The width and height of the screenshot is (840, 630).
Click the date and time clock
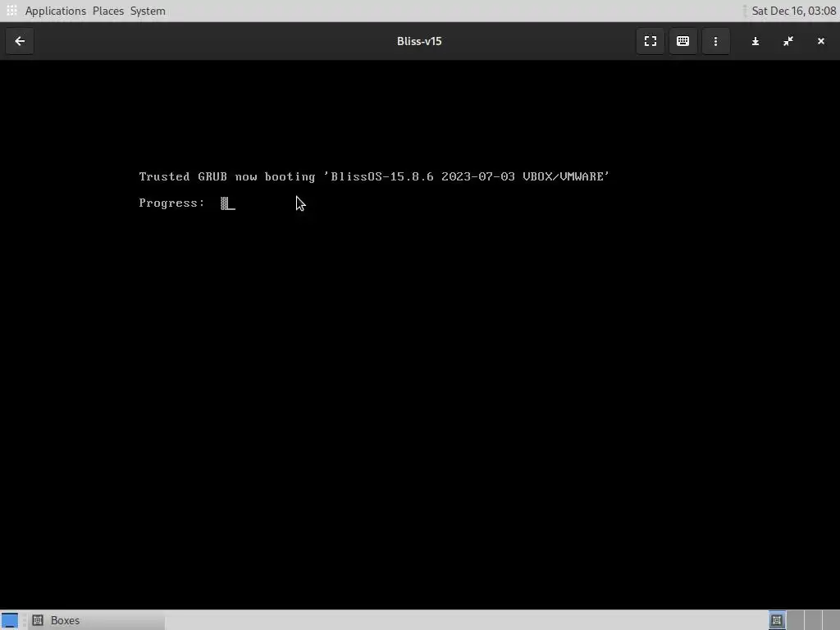(x=794, y=11)
